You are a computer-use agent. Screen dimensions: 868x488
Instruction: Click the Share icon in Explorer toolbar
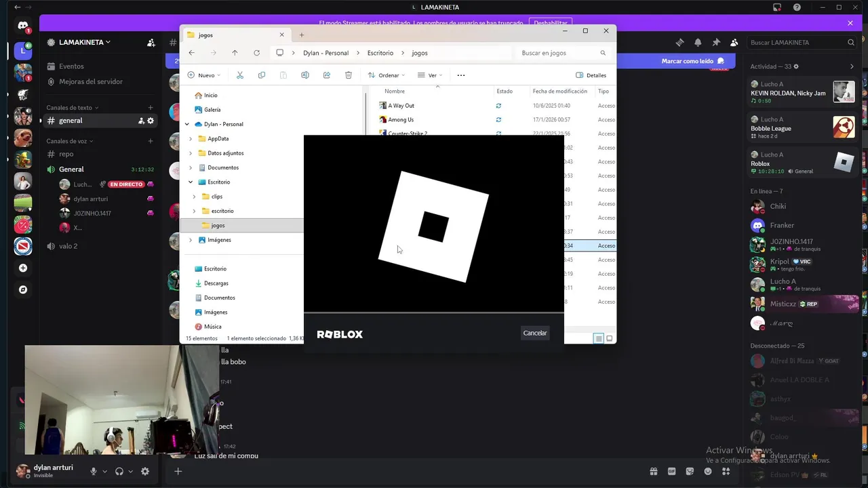[x=327, y=75]
